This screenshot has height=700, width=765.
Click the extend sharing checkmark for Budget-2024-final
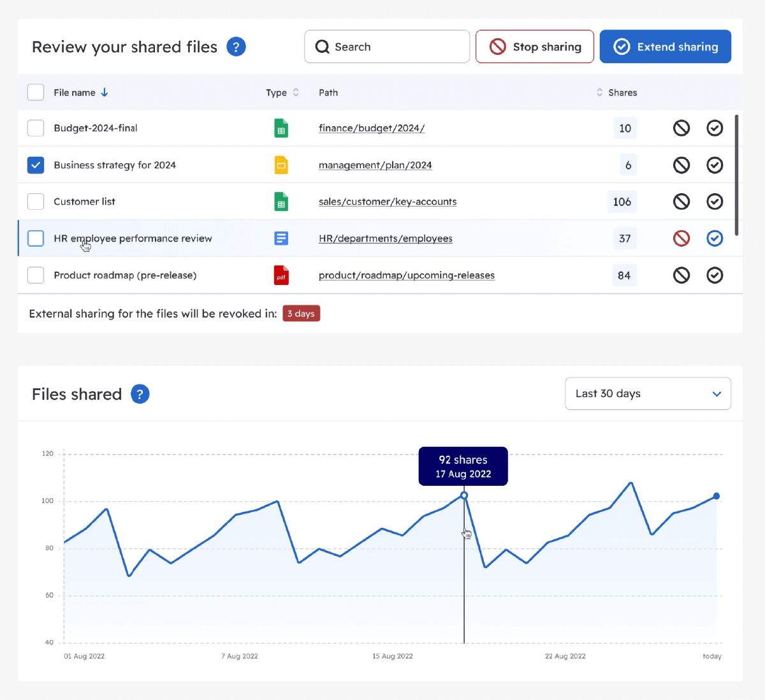[715, 128]
